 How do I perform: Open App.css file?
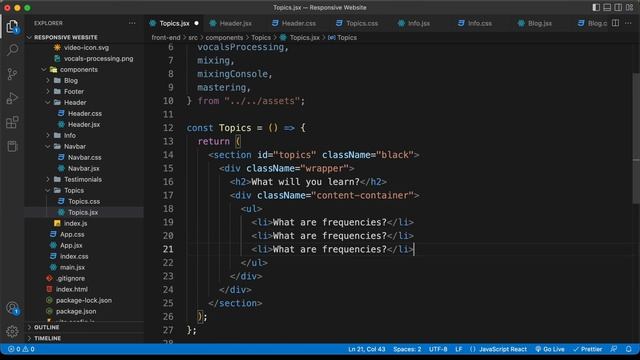[72, 234]
